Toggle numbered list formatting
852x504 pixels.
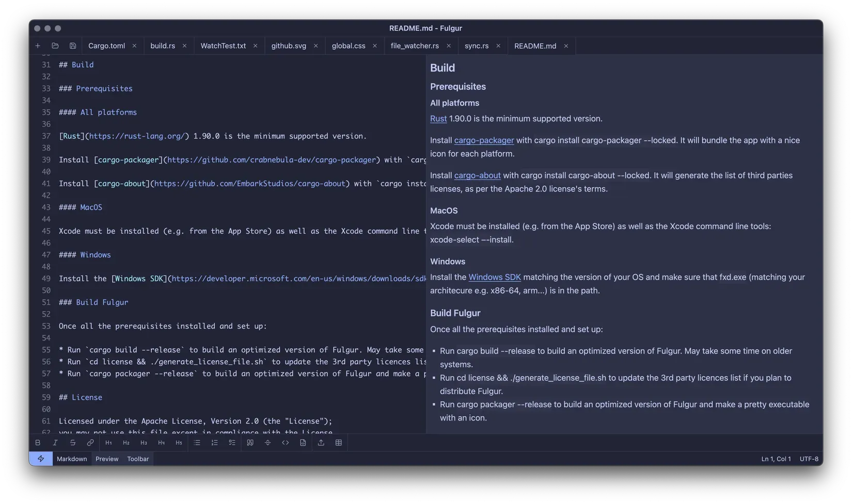[214, 442]
